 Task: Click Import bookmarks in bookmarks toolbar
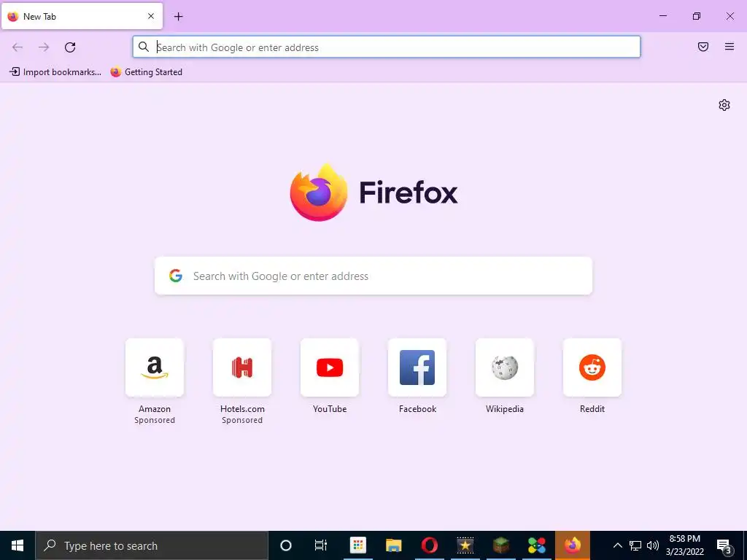[55, 72]
